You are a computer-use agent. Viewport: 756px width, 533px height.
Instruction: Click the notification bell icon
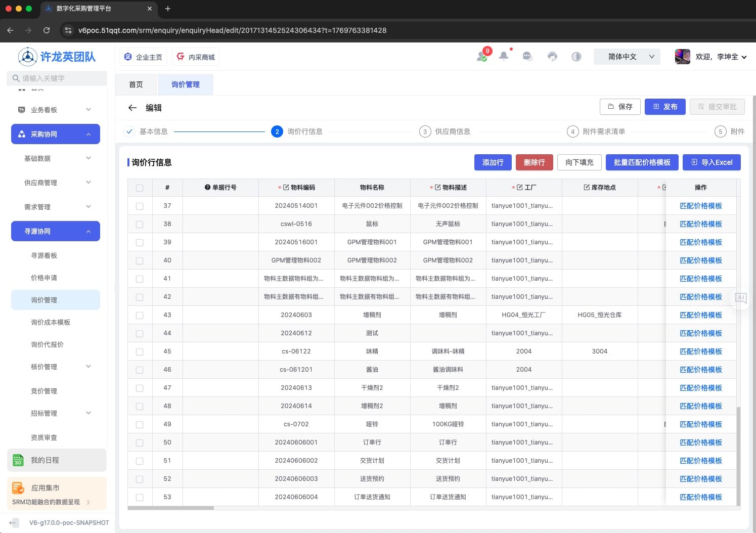tap(504, 56)
